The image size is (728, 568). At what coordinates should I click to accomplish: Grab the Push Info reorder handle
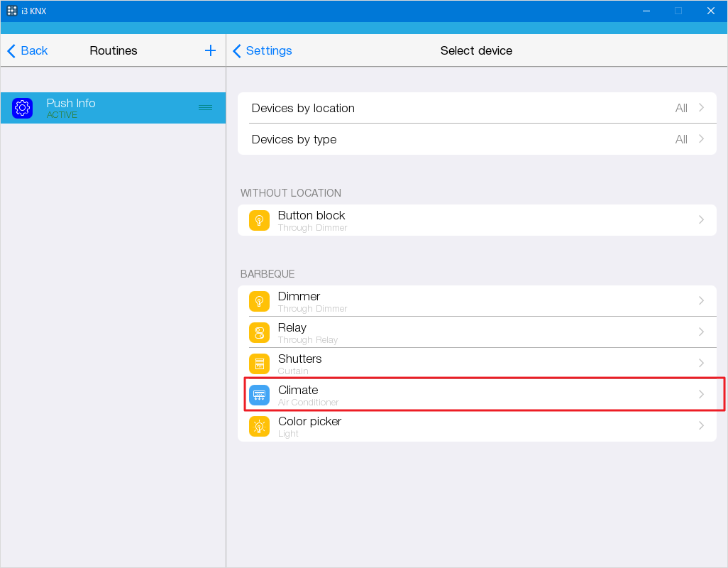tap(205, 108)
